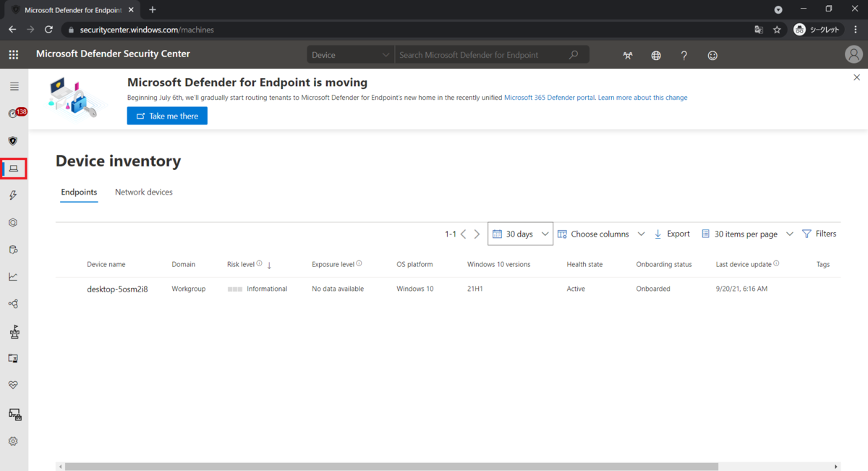Image resolution: width=868 pixels, height=471 pixels.
Task: Open the app launcher waffle icon
Action: pyautogui.click(x=13, y=55)
